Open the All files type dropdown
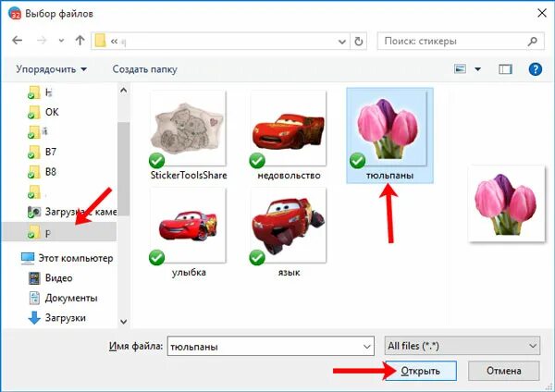The image size is (555, 392). (x=462, y=346)
